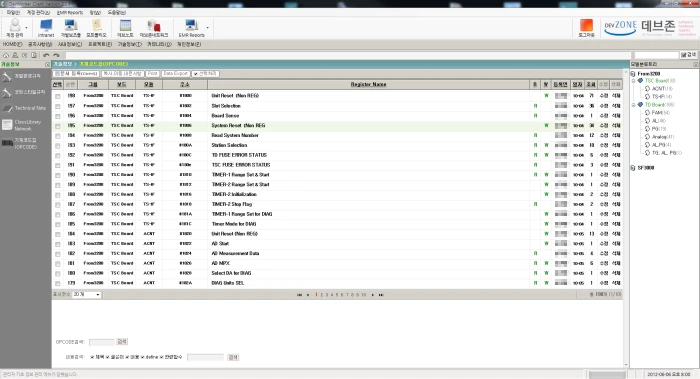This screenshot has width=700, height=379.
Task: Tick the checkbox for Slot Selection row
Action: coord(58,106)
